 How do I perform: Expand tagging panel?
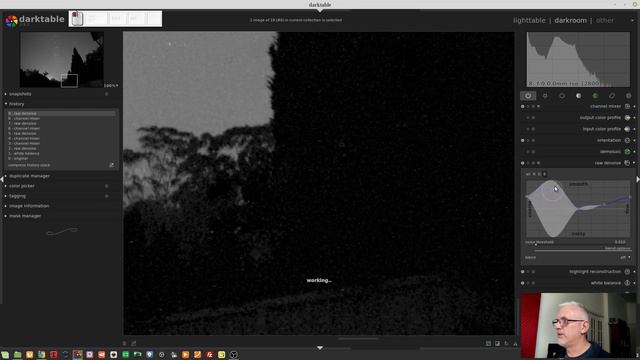(x=6, y=196)
